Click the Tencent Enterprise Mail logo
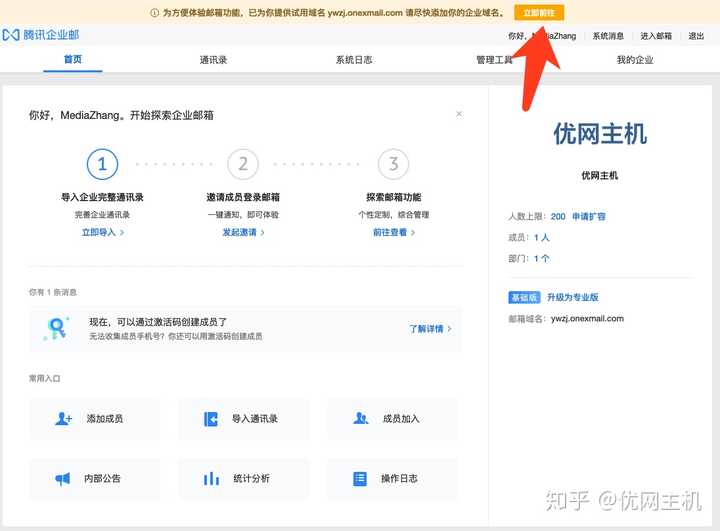 [x=40, y=35]
